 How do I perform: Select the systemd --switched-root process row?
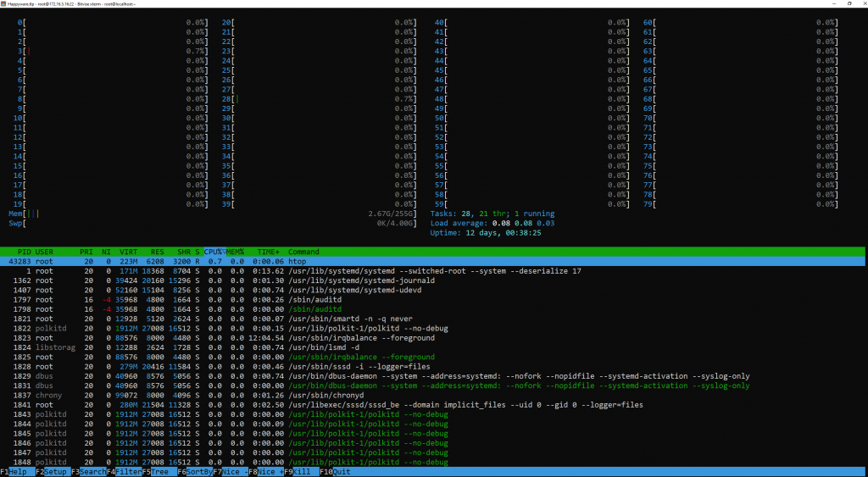click(434, 271)
